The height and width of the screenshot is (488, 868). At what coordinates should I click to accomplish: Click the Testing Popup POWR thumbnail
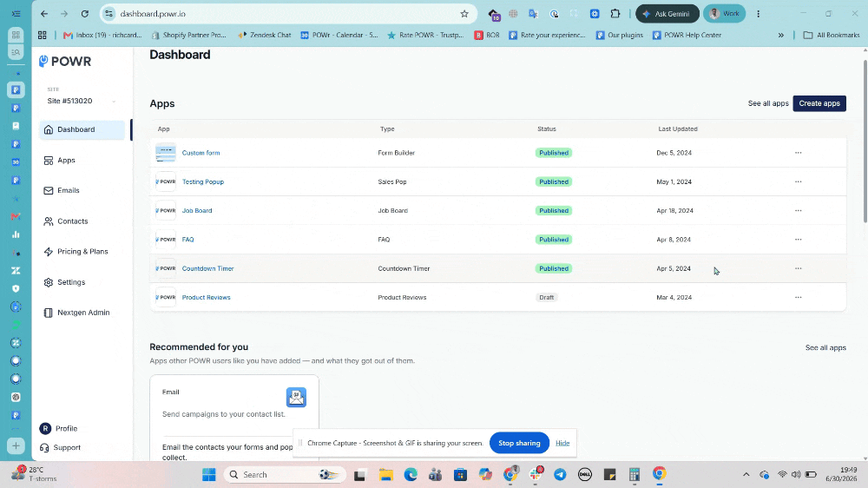166,181
